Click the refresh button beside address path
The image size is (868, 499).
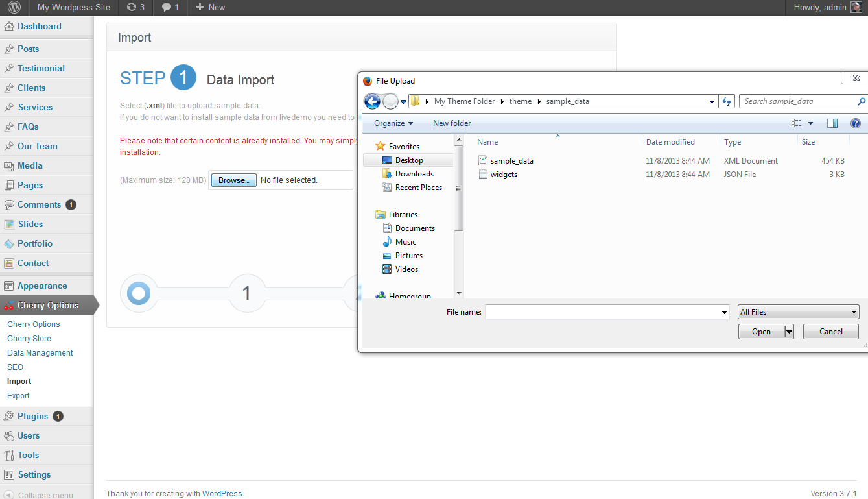(727, 101)
